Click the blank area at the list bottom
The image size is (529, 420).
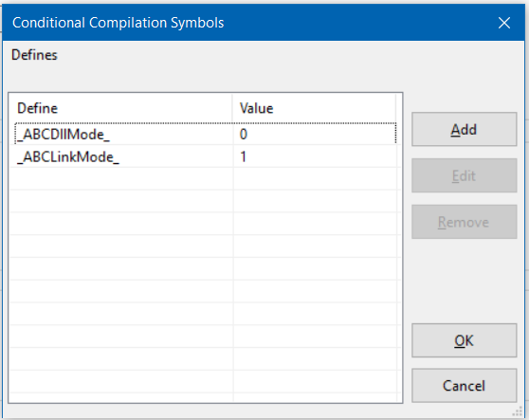pyautogui.click(x=206, y=397)
